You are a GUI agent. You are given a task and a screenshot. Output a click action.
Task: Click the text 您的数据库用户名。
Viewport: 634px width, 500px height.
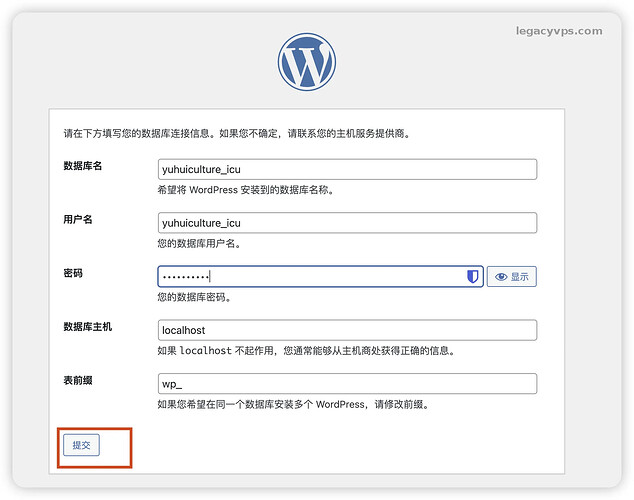point(199,244)
